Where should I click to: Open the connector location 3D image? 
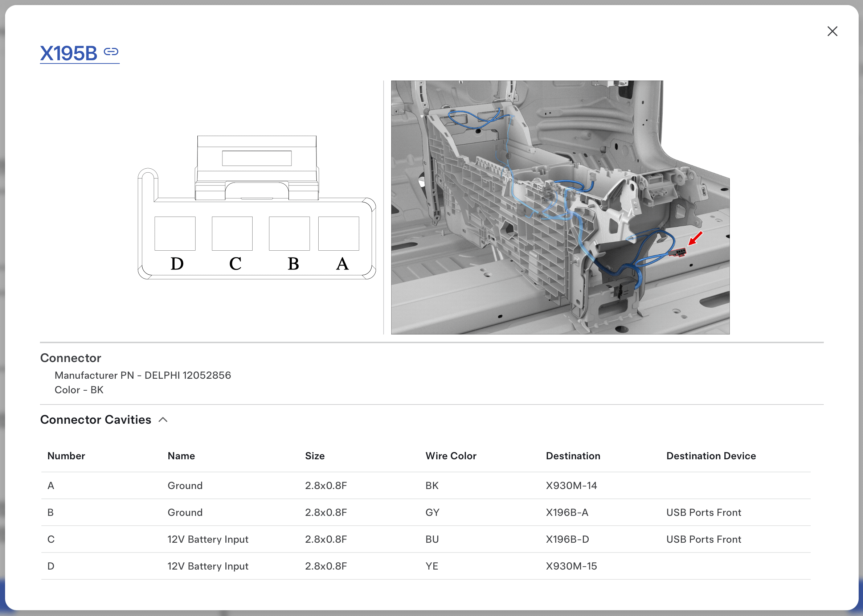560,207
